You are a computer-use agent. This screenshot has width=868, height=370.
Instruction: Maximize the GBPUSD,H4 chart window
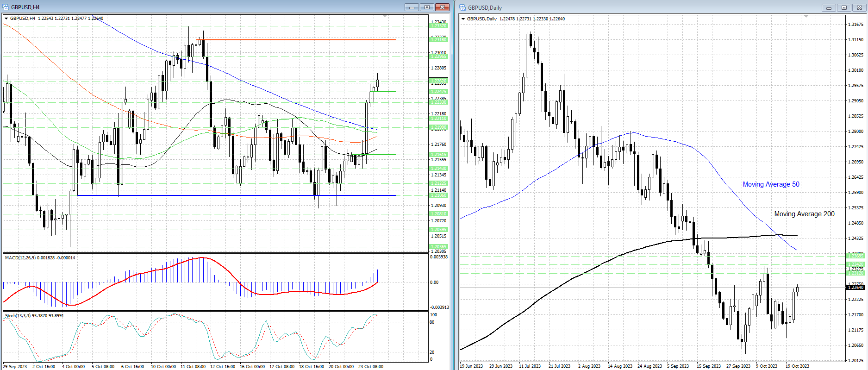click(x=427, y=7)
